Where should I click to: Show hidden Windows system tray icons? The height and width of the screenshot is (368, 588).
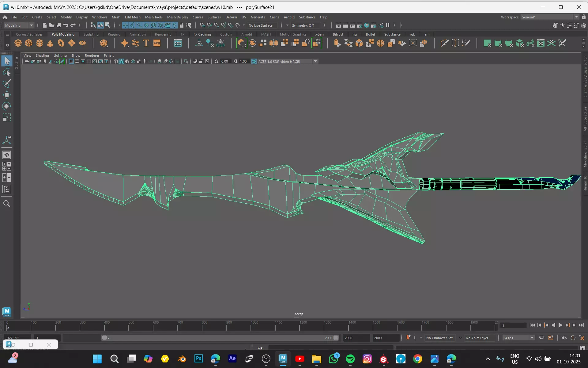(x=488, y=359)
